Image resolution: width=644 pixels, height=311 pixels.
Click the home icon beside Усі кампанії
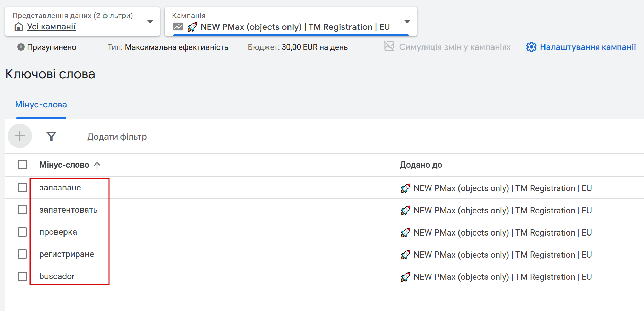(x=19, y=27)
